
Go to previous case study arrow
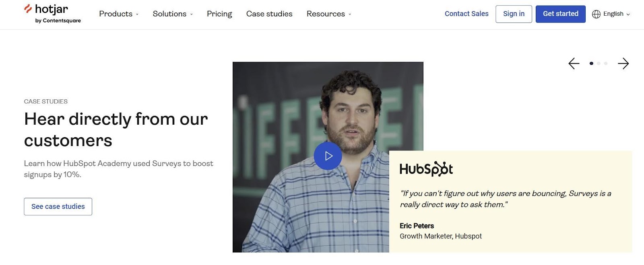[574, 64]
